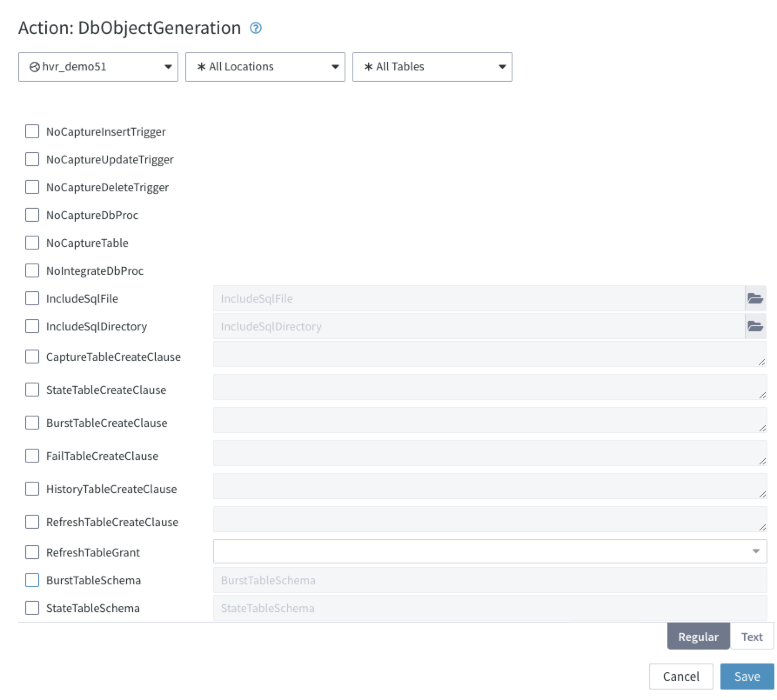Expand the RefreshTableGrant dropdown

(490, 551)
